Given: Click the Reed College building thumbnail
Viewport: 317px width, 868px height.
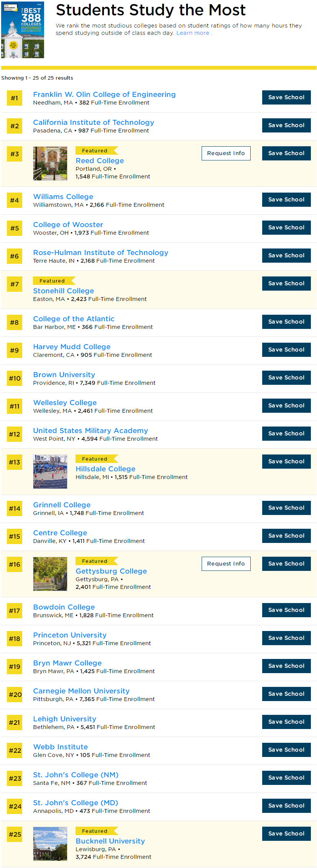Looking at the screenshot, I should tap(50, 163).
